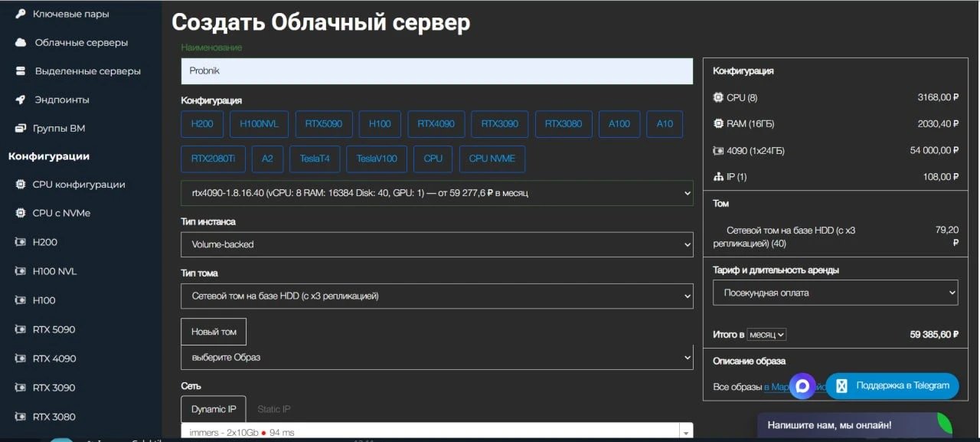The width and height of the screenshot is (980, 442).
Task: Switch to the Static IP tab
Action: [x=274, y=409]
